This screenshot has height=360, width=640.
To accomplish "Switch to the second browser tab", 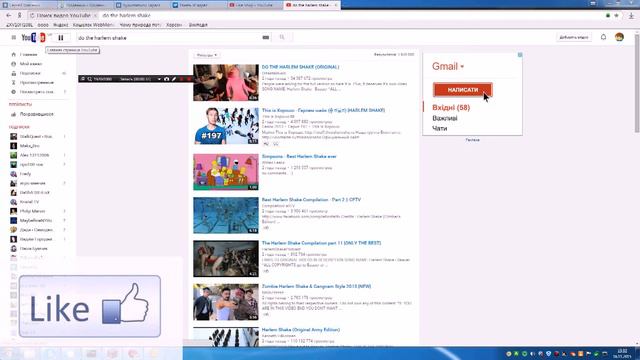I will pos(85,5).
